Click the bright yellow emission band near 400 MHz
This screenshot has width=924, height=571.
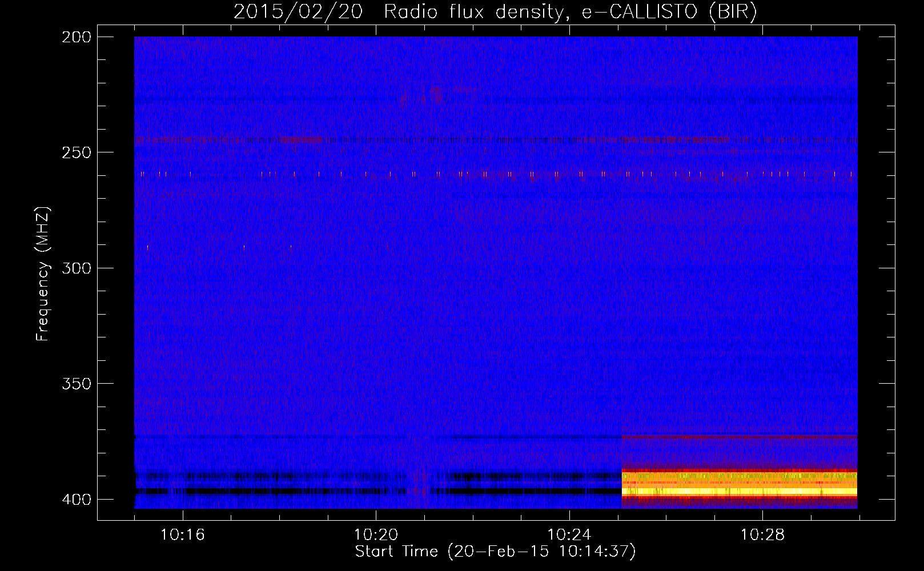coord(740,490)
